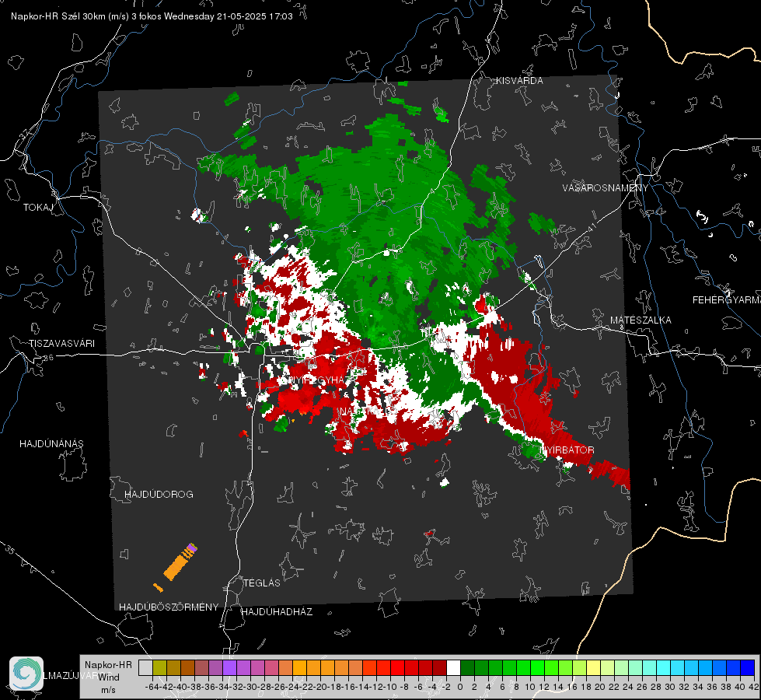This screenshot has width=761, height=700.
Task: Click the HAJDÚNÁNÁS town label
Action: [x=51, y=444]
